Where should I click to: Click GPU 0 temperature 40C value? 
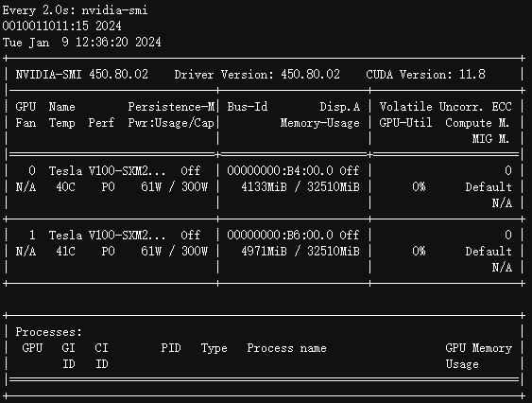click(65, 186)
